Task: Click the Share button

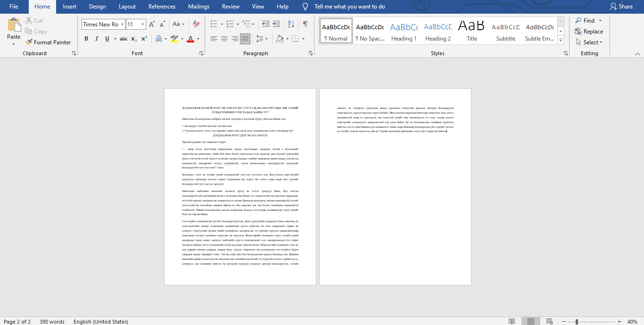Action: pyautogui.click(x=621, y=7)
